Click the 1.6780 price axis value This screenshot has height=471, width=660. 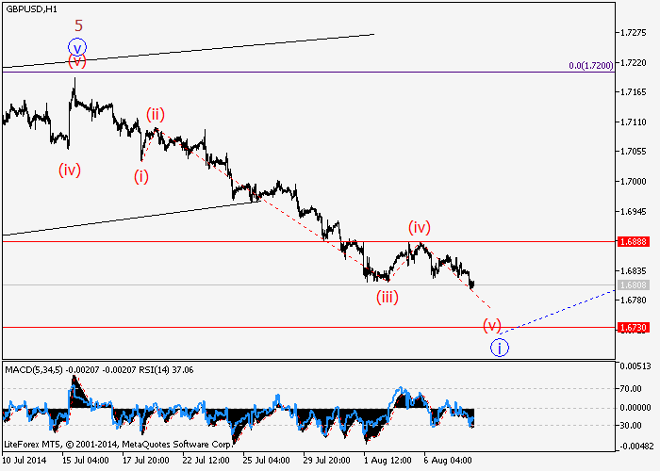pyautogui.click(x=633, y=300)
